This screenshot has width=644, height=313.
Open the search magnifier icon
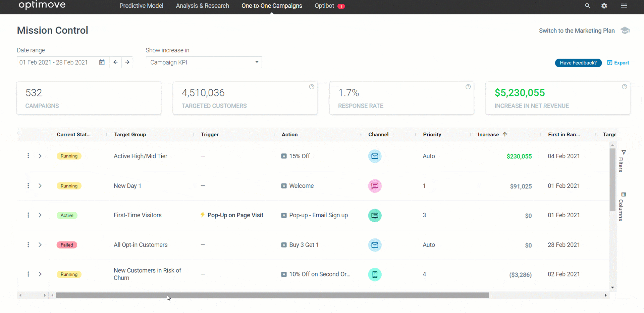point(587,6)
